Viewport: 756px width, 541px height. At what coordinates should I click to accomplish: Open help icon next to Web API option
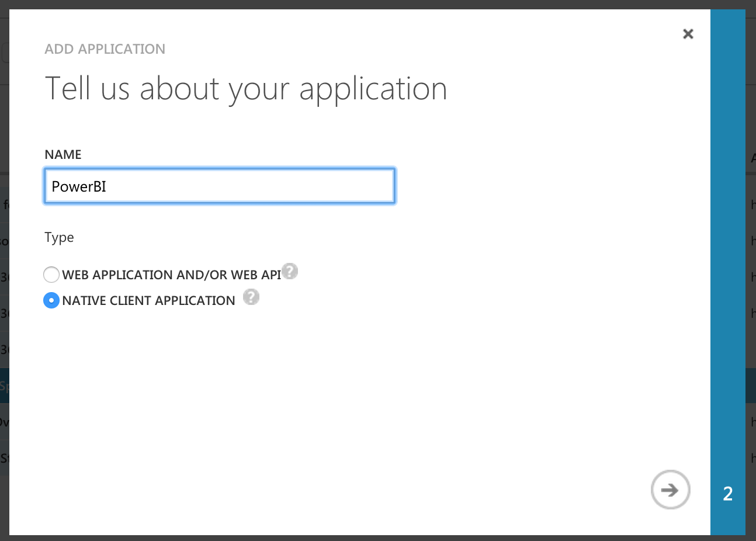290,271
